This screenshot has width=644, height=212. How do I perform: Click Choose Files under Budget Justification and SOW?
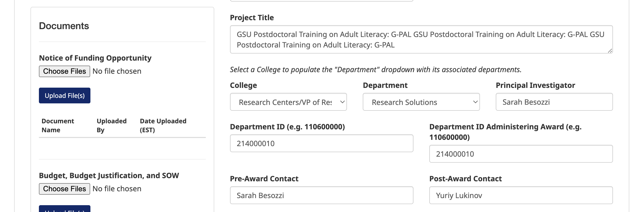tap(64, 189)
